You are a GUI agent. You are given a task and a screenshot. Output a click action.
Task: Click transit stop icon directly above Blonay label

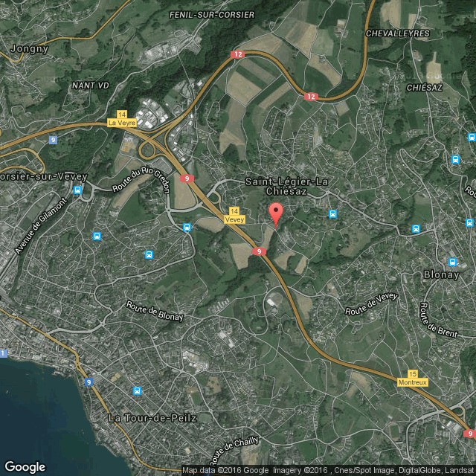coord(452,262)
